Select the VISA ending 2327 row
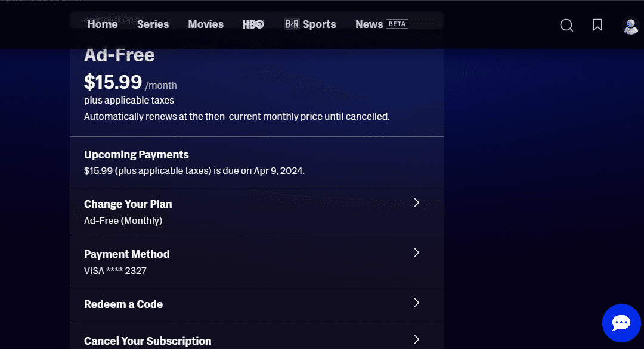Screen dimensions: 644x349 tap(115, 271)
